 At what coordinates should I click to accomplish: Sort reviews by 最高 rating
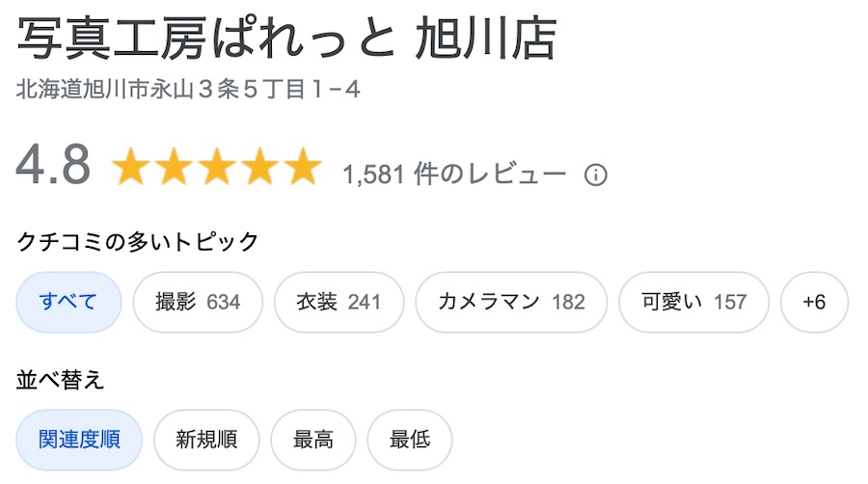[x=313, y=440]
